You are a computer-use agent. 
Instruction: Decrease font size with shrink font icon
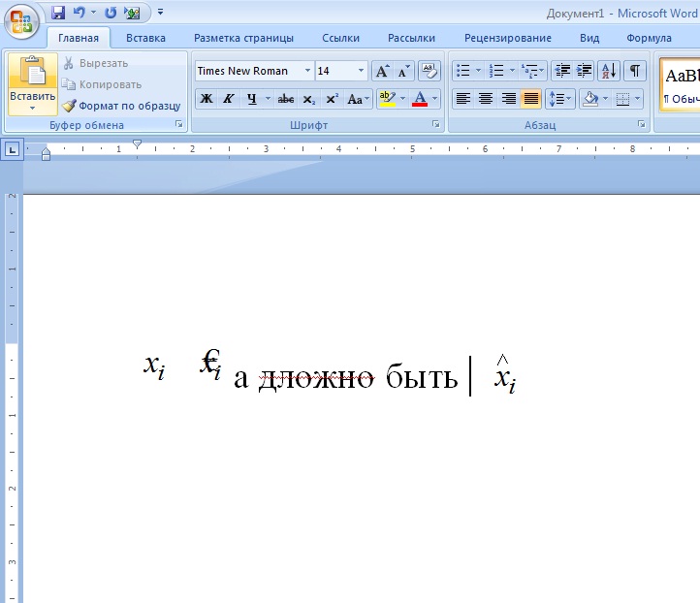pos(404,71)
